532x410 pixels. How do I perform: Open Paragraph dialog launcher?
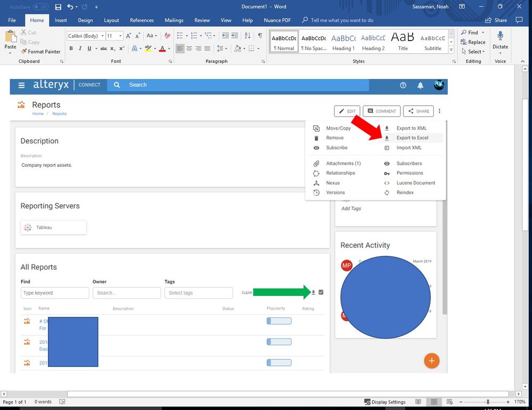click(x=263, y=61)
